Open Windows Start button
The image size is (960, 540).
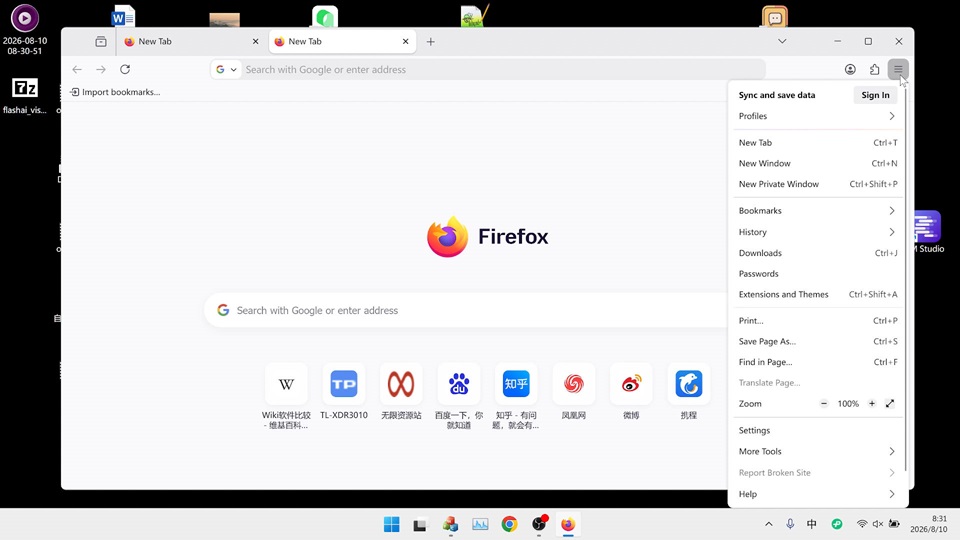point(391,524)
